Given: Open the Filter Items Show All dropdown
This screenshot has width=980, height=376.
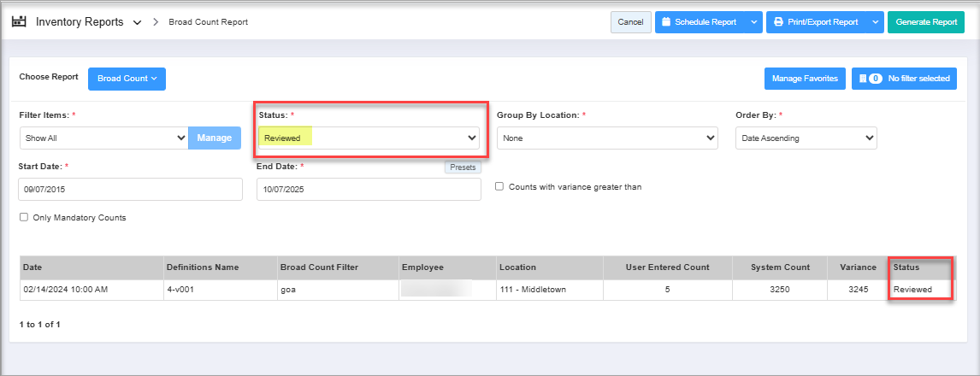Looking at the screenshot, I should [x=103, y=138].
